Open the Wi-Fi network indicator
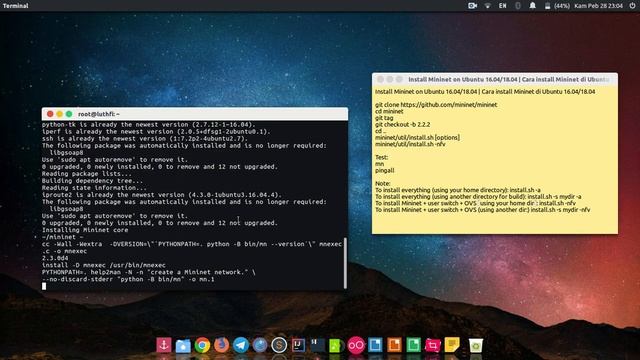Image resolution: width=640 pixels, height=360 pixels. (488, 6)
